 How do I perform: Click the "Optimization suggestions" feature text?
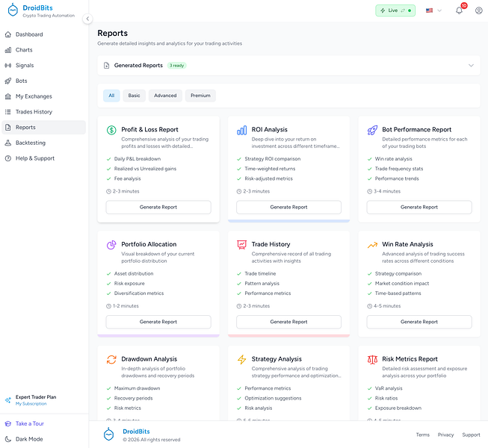point(273,398)
